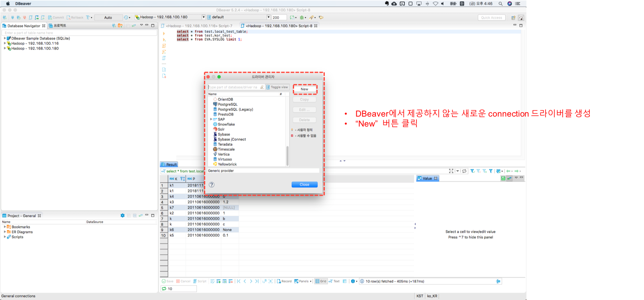Select Snowflake driver entry
The height and width of the screenshot is (300, 644).
226,125
